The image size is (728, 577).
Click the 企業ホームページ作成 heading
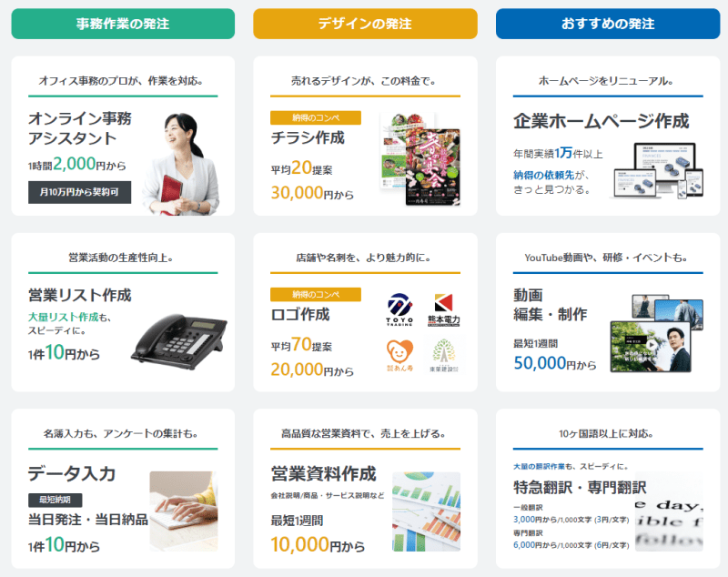(x=602, y=121)
